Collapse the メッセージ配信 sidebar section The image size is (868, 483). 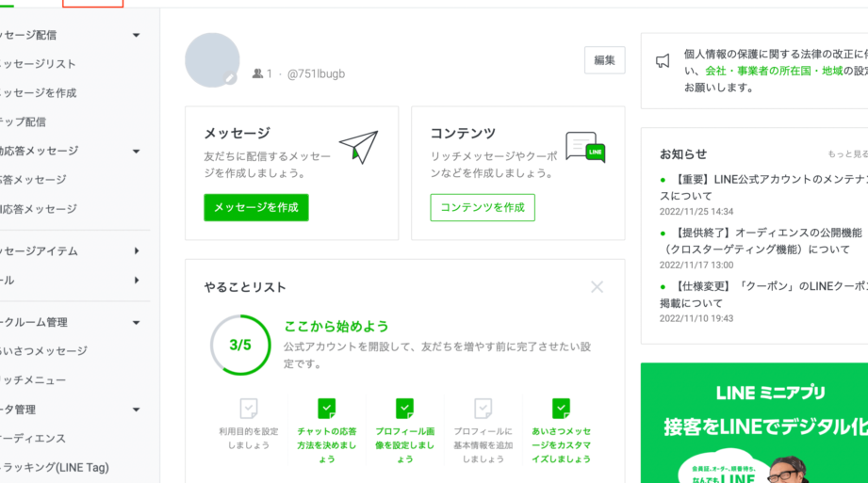pos(136,36)
